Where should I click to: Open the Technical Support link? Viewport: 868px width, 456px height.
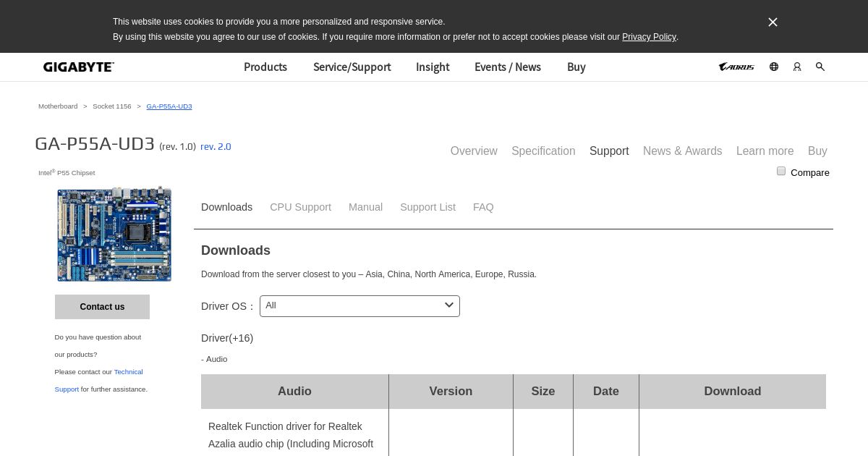[99, 381]
